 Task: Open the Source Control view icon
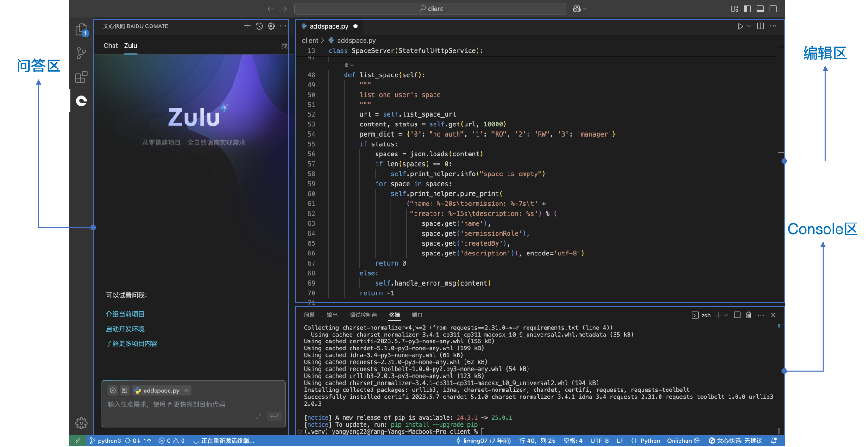(81, 53)
